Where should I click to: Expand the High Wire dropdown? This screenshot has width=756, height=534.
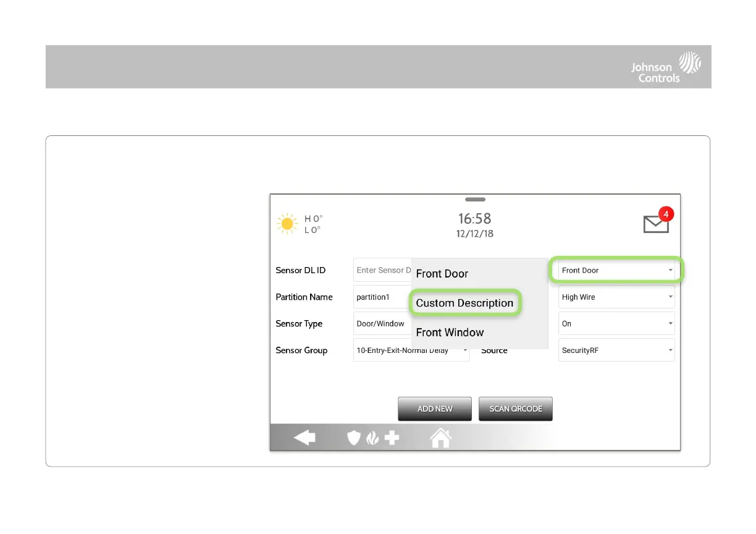tap(616, 297)
